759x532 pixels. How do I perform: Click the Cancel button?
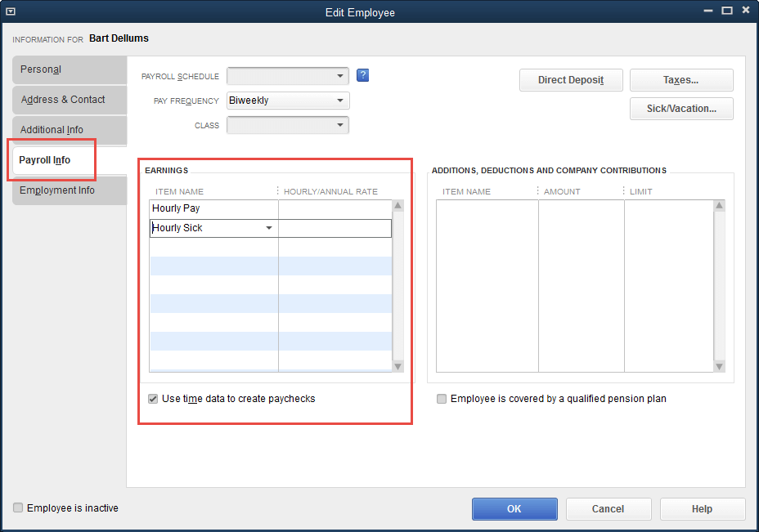609,509
